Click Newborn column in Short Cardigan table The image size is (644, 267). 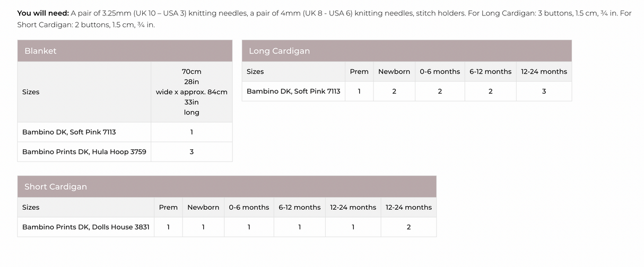click(x=203, y=207)
